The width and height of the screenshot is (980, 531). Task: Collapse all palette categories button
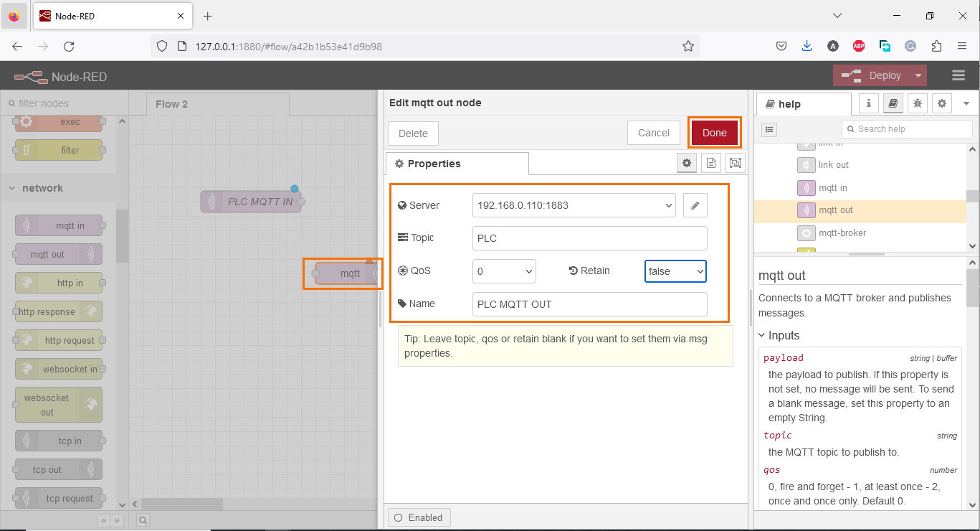[x=103, y=520]
